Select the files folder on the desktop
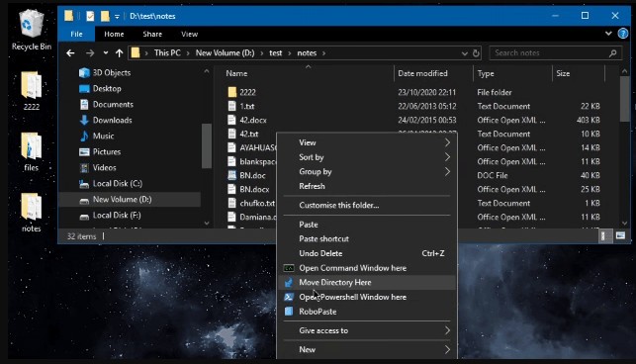This screenshot has height=364, width=636. click(x=32, y=151)
